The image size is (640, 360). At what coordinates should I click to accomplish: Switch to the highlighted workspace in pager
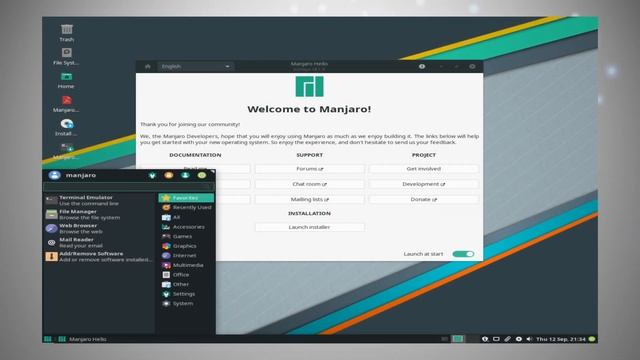pyautogui.click(x=458, y=339)
